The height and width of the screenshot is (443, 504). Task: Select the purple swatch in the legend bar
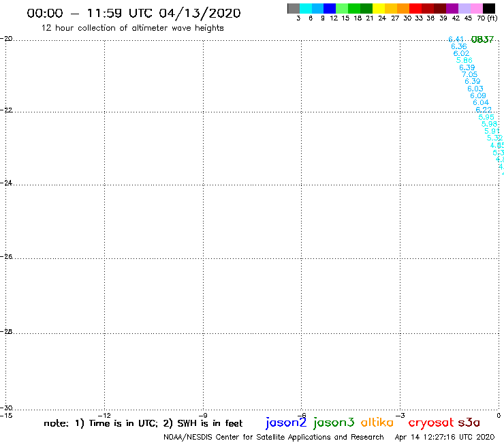coord(452,8)
